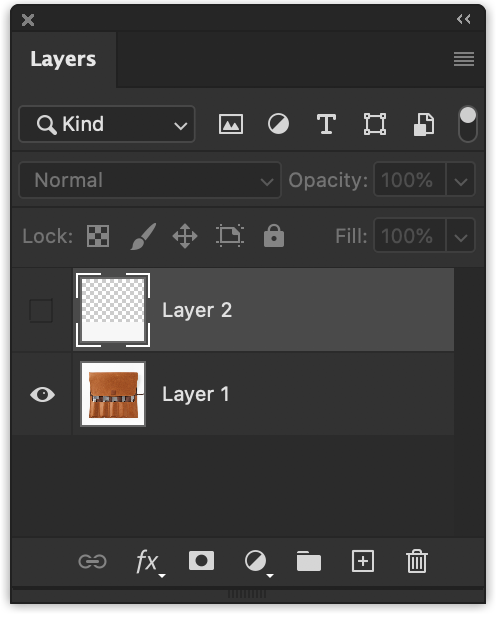Viewport: 496px width, 618px height.
Task: Prevent auto-nesting into artboards icon
Action: tap(230, 236)
